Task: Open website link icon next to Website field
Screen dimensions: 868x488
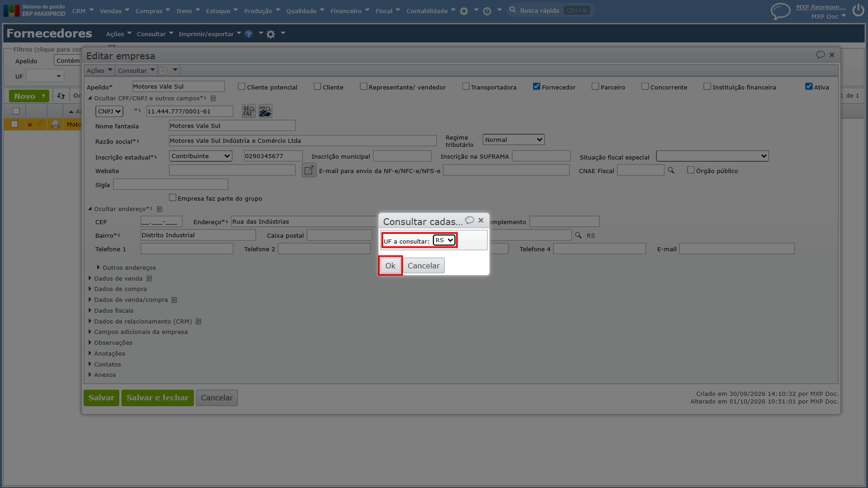Action: tap(309, 170)
